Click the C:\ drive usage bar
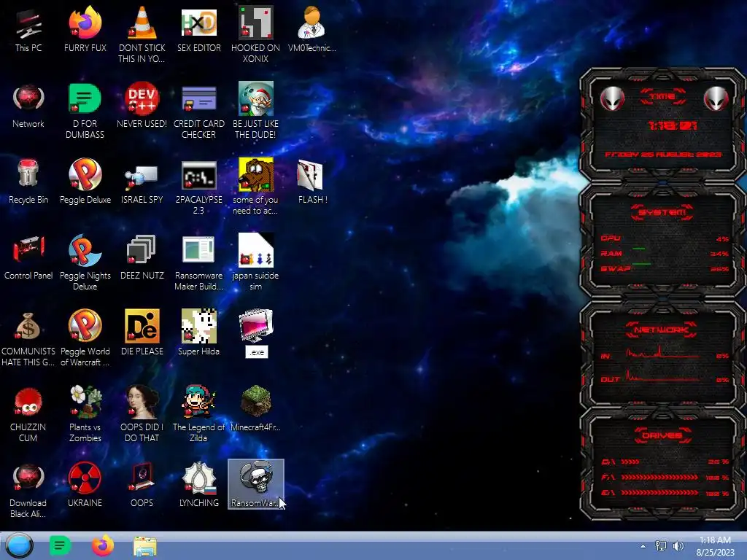The height and width of the screenshot is (560, 747). click(630, 462)
